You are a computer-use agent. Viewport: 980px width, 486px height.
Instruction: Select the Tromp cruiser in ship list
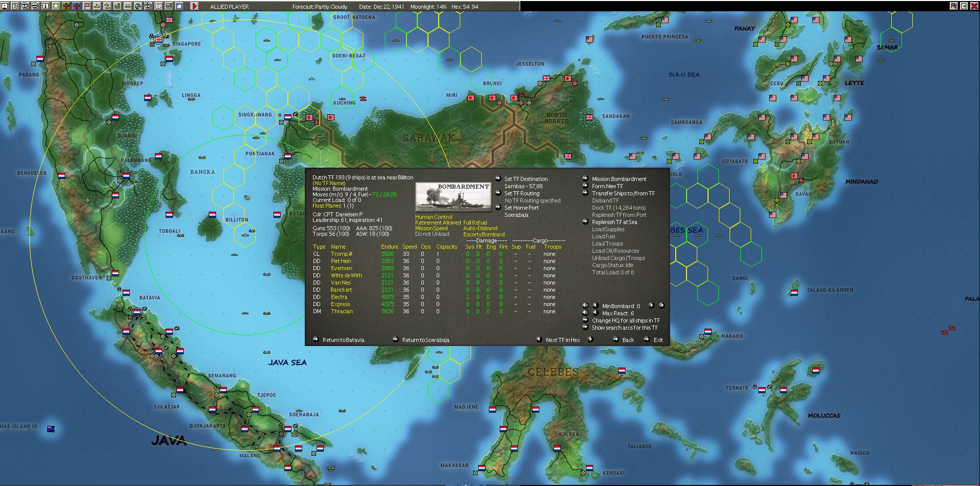tap(341, 254)
